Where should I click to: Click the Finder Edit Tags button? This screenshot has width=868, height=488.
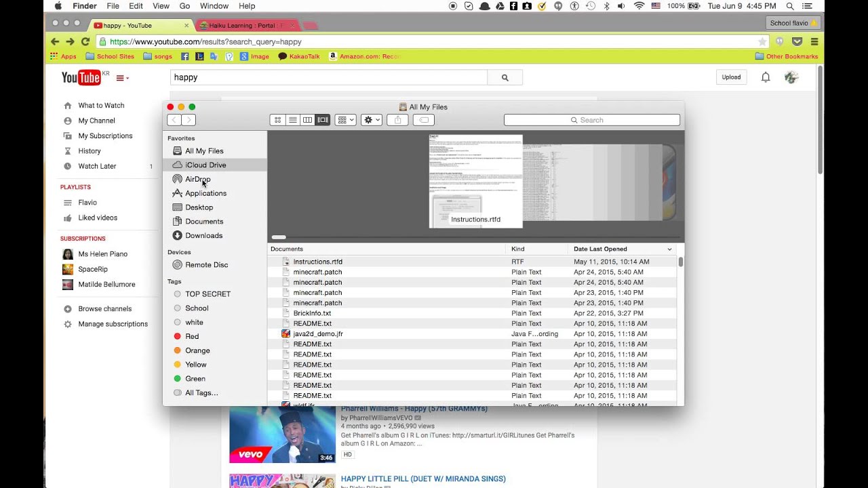point(424,120)
